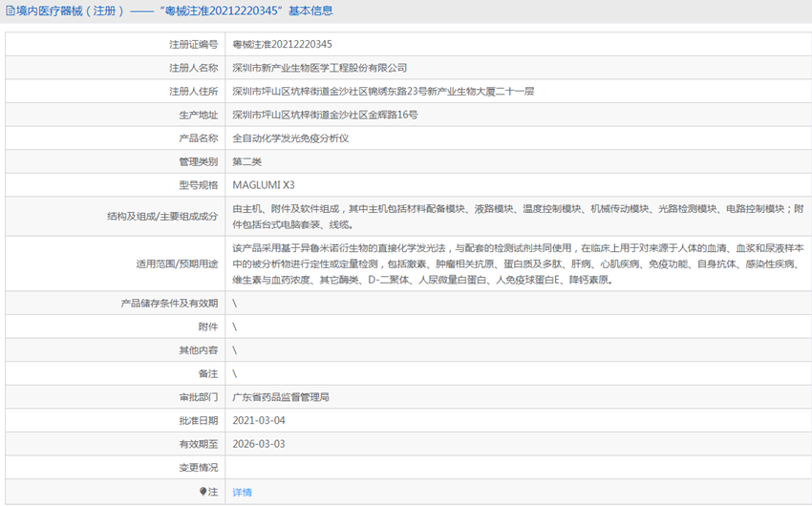Click the structure description starting 由主机、附件及软件组成
Screen dimensions: 812x506
[x=518, y=217]
